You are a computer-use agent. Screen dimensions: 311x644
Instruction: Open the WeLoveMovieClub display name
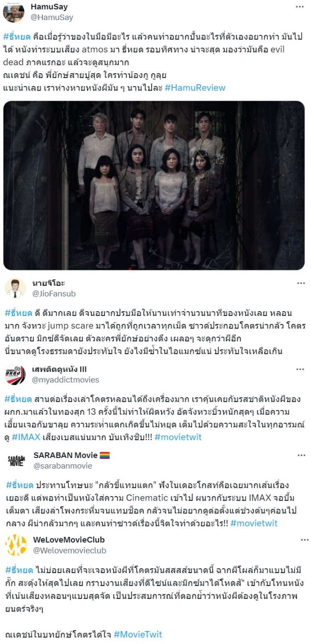(69, 540)
